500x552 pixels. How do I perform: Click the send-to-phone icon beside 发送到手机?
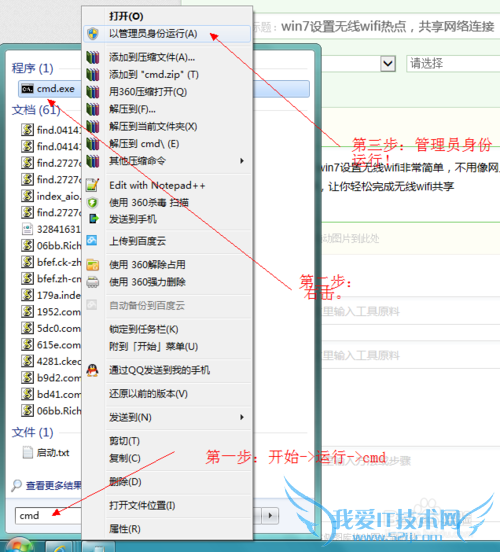93,219
